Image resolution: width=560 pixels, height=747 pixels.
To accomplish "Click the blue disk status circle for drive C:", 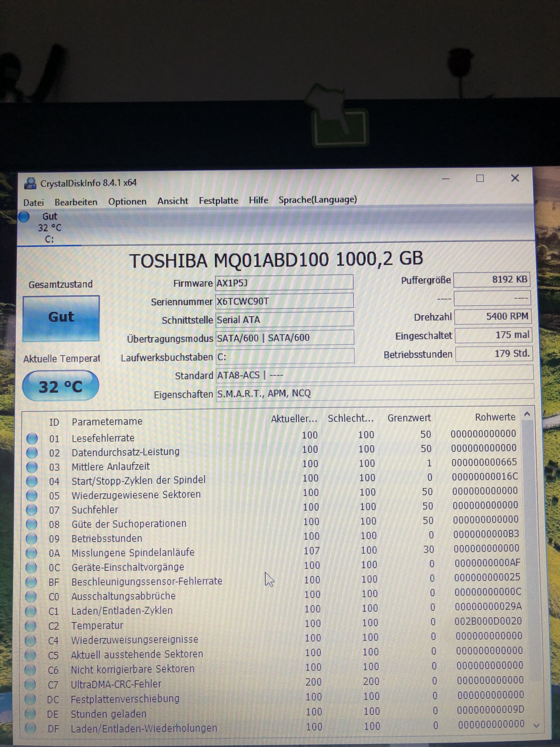I will click(x=24, y=217).
